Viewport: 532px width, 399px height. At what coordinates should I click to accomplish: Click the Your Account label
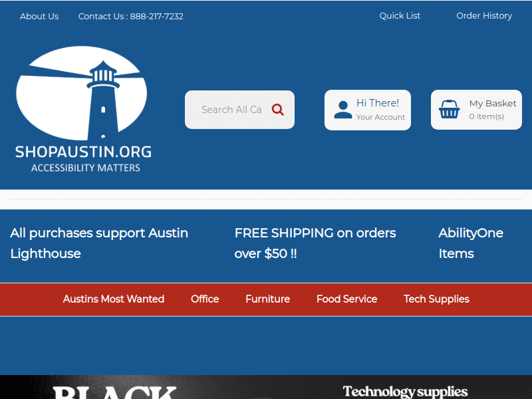tap(382, 116)
